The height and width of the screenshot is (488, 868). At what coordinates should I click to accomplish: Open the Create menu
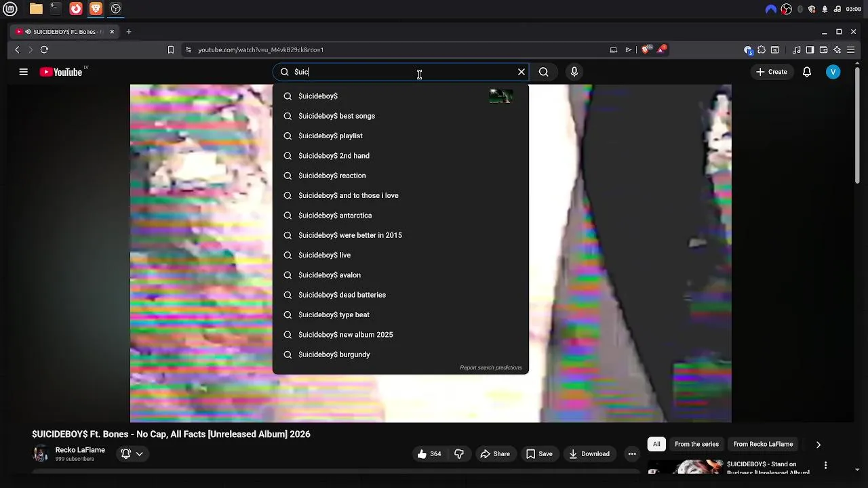pos(772,72)
